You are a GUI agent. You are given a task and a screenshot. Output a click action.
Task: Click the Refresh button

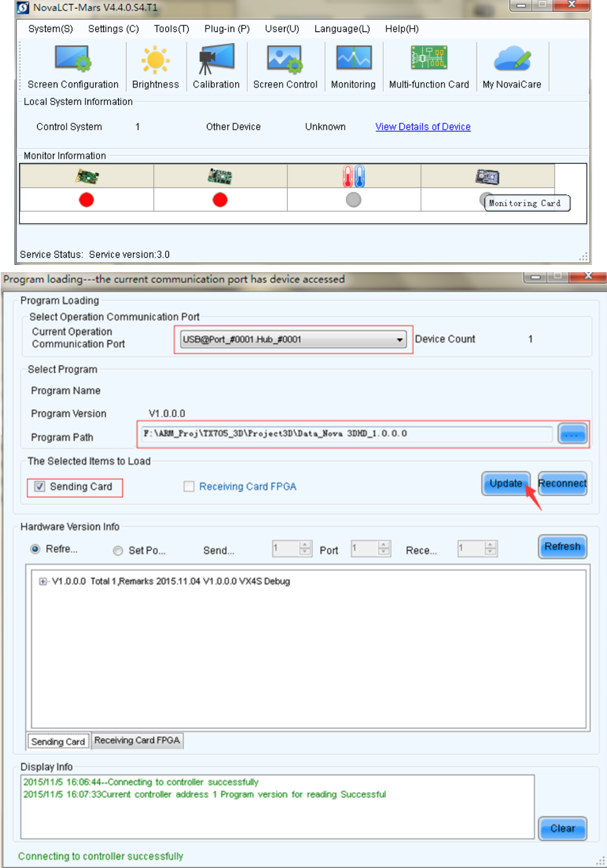click(563, 547)
